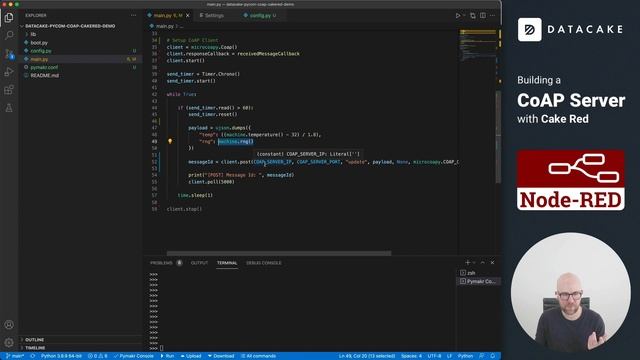Open the Testing flask view

click(9, 108)
